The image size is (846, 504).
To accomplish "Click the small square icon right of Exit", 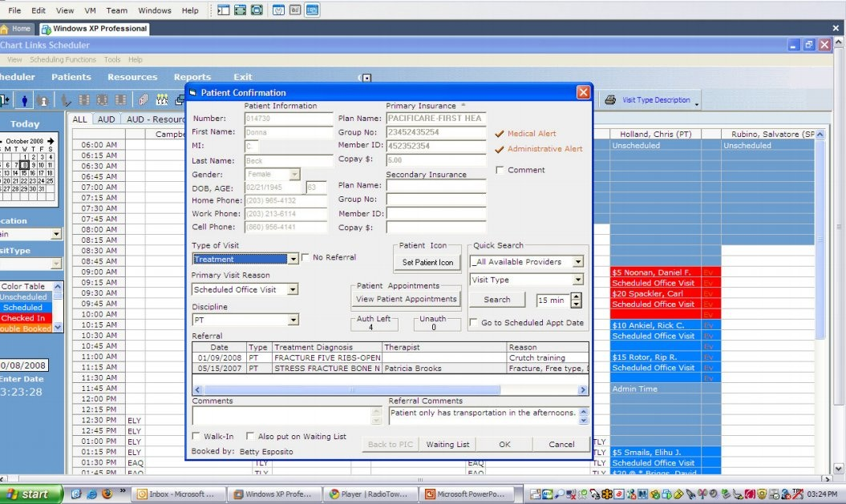I will [367, 78].
